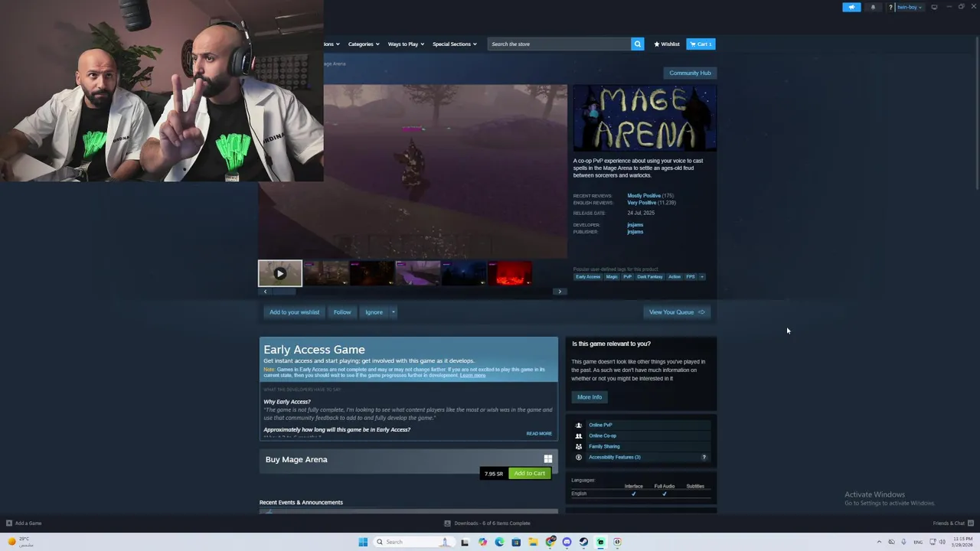Open the Community Hub
Image resolution: width=980 pixels, height=551 pixels.
pos(690,73)
